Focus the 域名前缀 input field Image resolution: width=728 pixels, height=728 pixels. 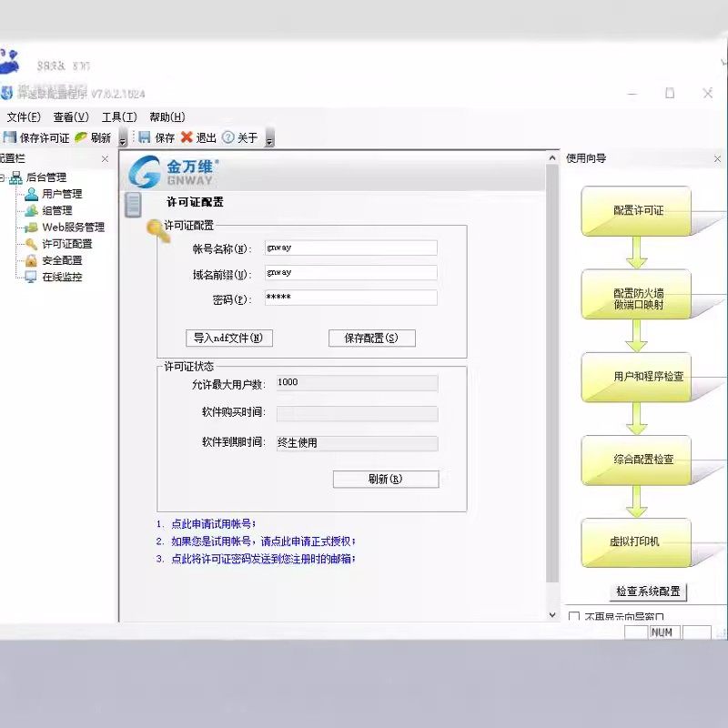click(x=351, y=273)
